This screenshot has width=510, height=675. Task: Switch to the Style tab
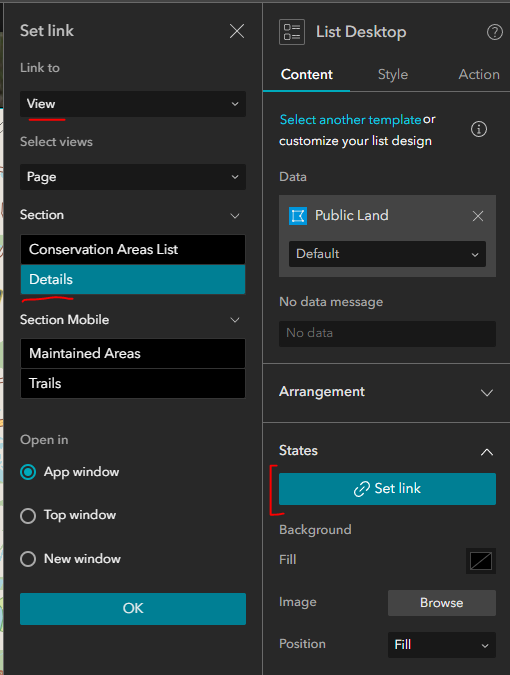[x=393, y=74]
